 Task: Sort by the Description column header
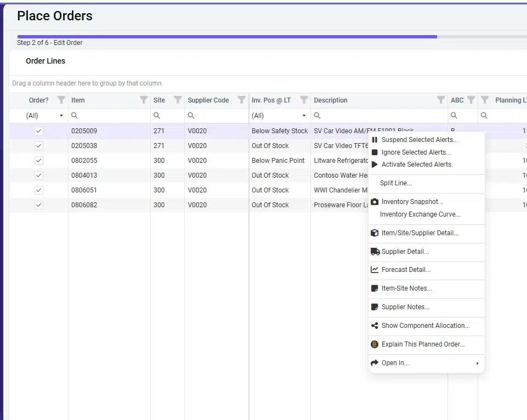[331, 100]
